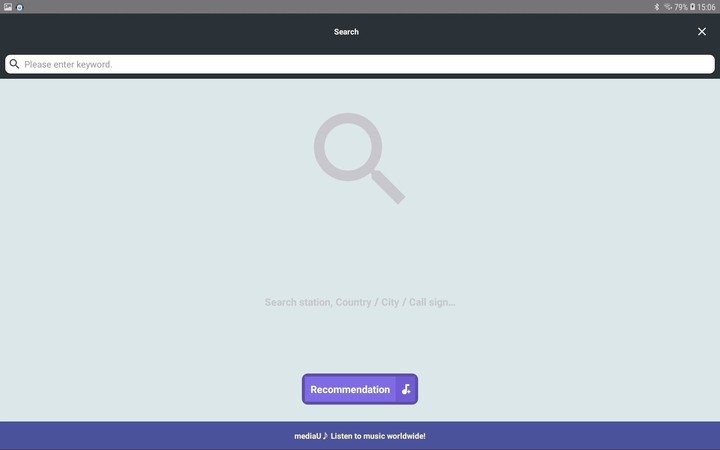
Task: Close the Search screen with the X
Action: point(701,32)
